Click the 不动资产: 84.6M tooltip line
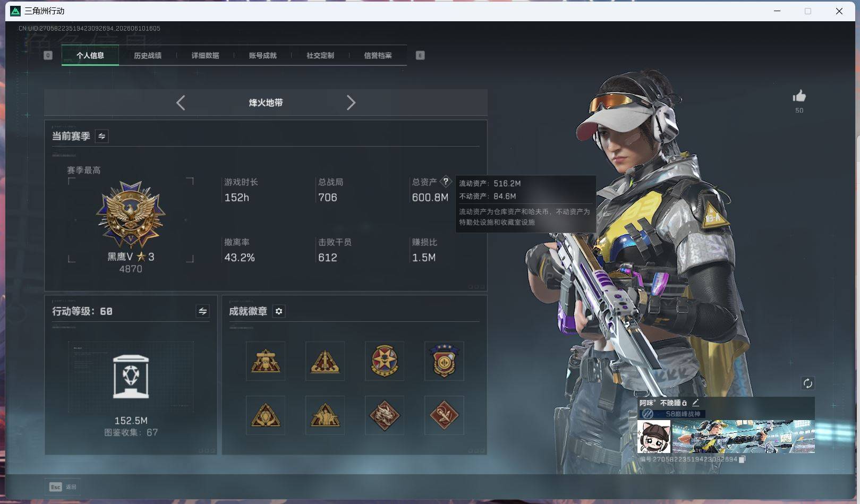 coord(488,196)
